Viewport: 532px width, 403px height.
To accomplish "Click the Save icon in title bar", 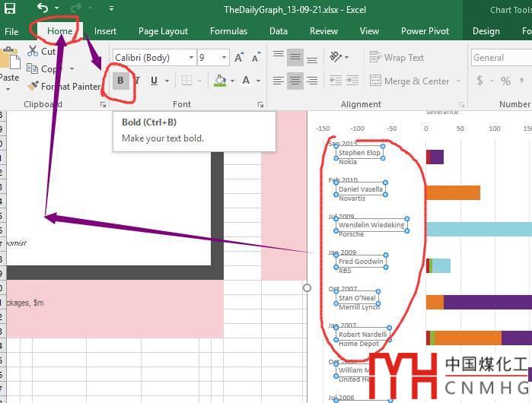I will tap(9, 8).
